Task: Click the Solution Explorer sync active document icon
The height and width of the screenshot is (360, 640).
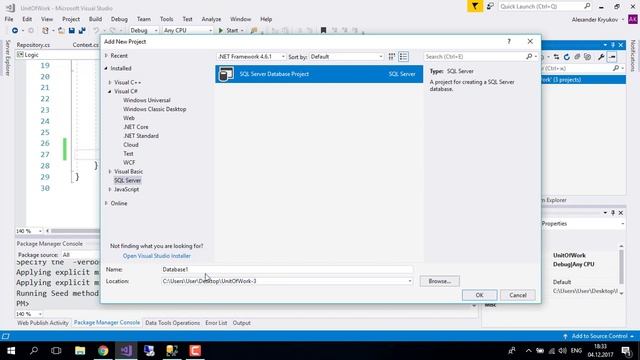Action: tap(556, 57)
